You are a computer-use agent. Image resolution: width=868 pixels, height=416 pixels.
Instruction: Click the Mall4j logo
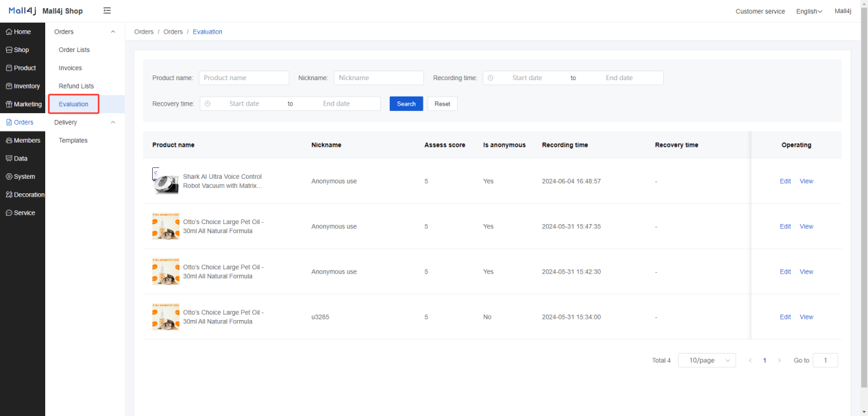pos(23,11)
